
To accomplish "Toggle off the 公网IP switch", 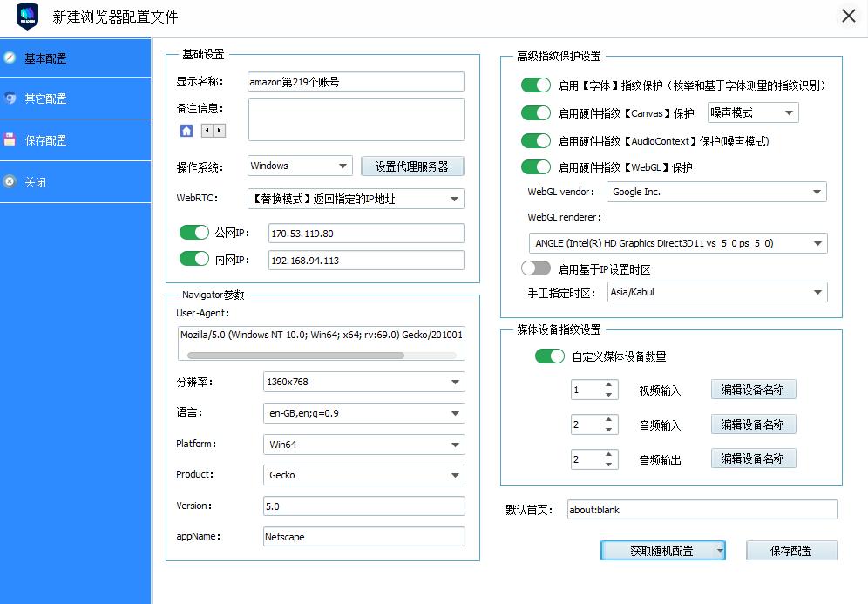I will click(193, 234).
